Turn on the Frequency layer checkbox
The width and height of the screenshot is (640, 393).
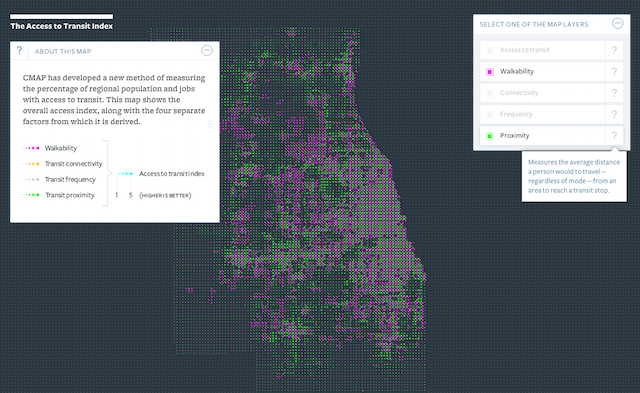pyautogui.click(x=490, y=115)
